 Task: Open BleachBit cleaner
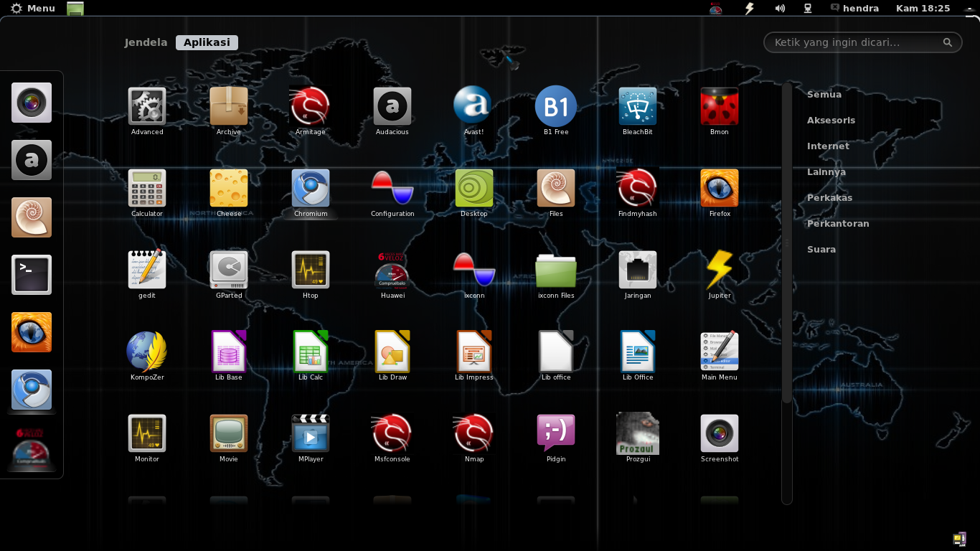coord(638,106)
